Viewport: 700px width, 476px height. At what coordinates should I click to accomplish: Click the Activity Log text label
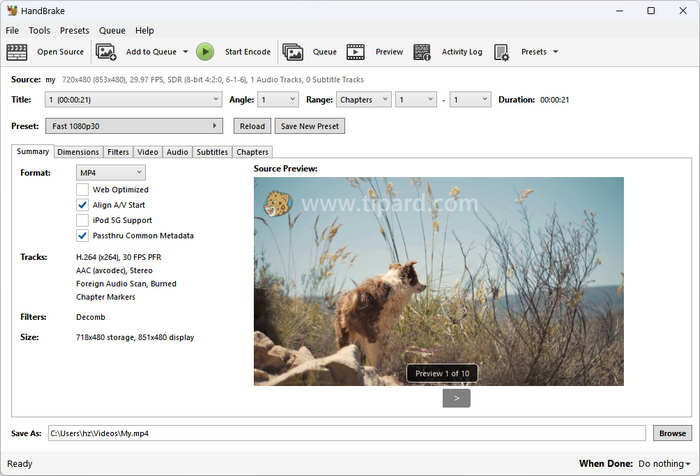click(462, 52)
